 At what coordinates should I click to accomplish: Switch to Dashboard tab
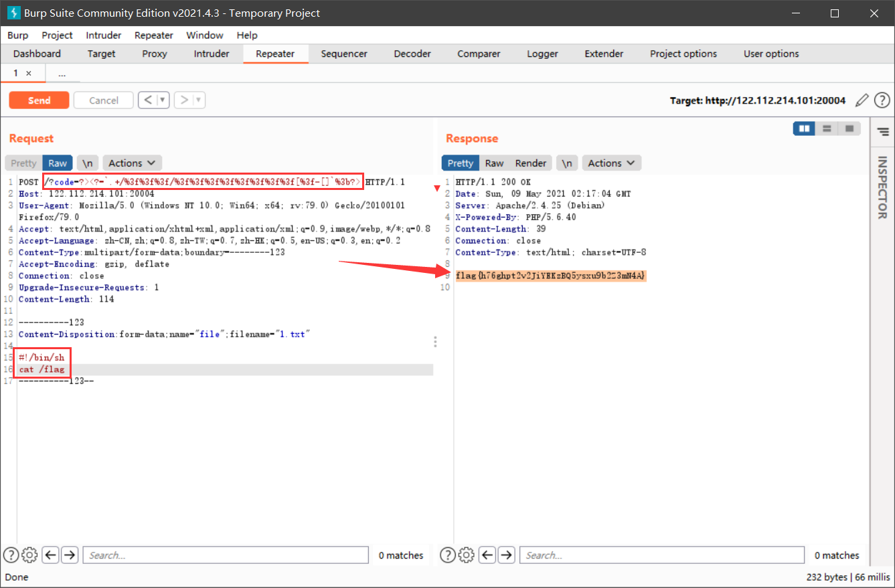click(x=37, y=54)
